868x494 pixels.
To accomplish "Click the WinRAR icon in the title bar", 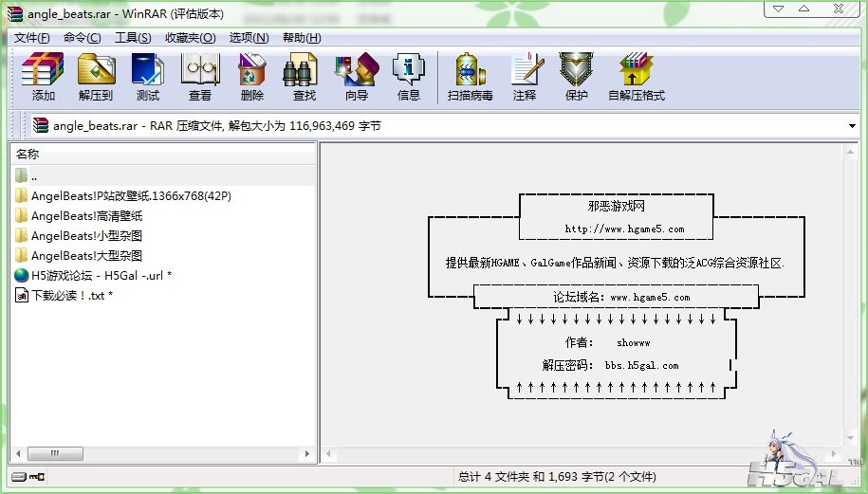I will (x=15, y=14).
